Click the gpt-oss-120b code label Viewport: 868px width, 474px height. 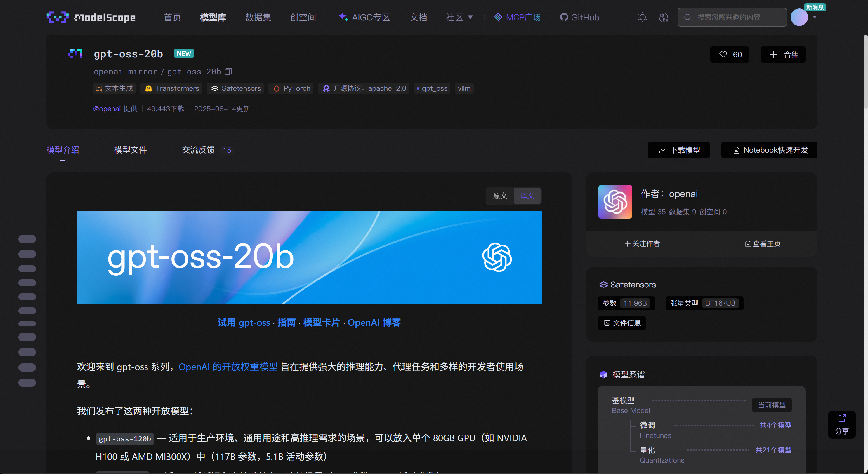pyautogui.click(x=125, y=439)
